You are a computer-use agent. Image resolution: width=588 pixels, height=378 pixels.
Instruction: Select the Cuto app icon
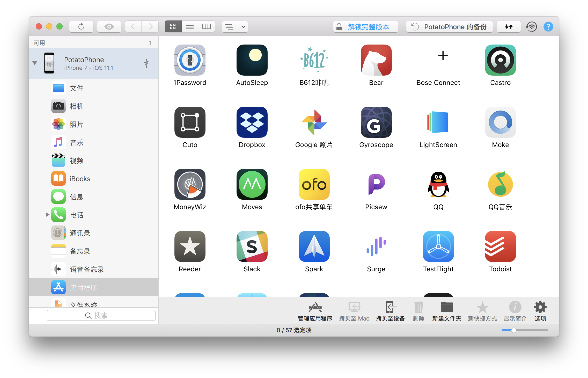click(x=190, y=122)
